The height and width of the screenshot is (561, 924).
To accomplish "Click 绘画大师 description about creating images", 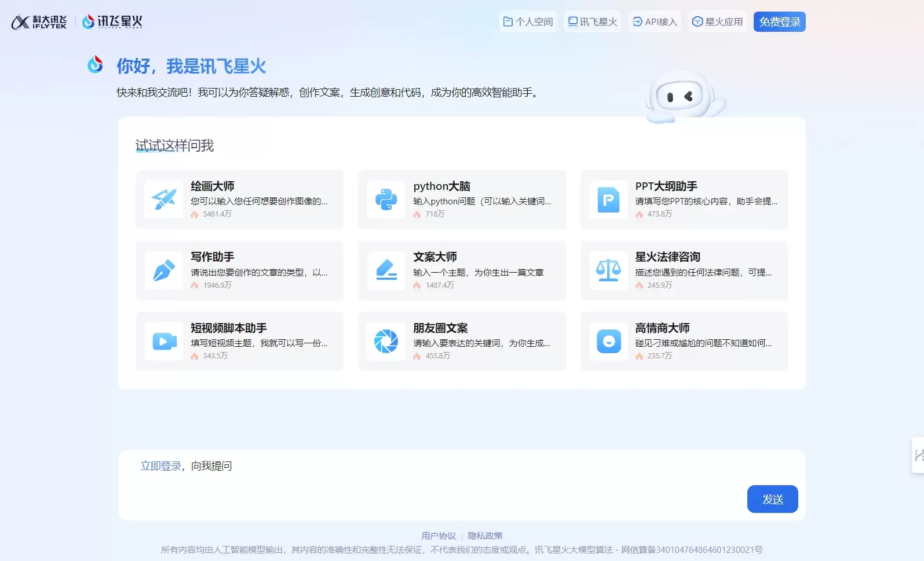I will pos(259,201).
